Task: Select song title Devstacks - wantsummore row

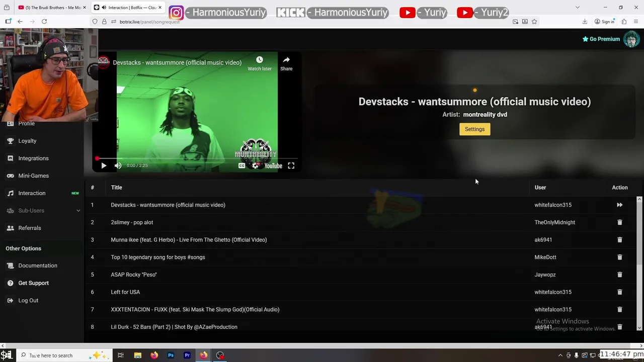Action: pyautogui.click(x=168, y=205)
